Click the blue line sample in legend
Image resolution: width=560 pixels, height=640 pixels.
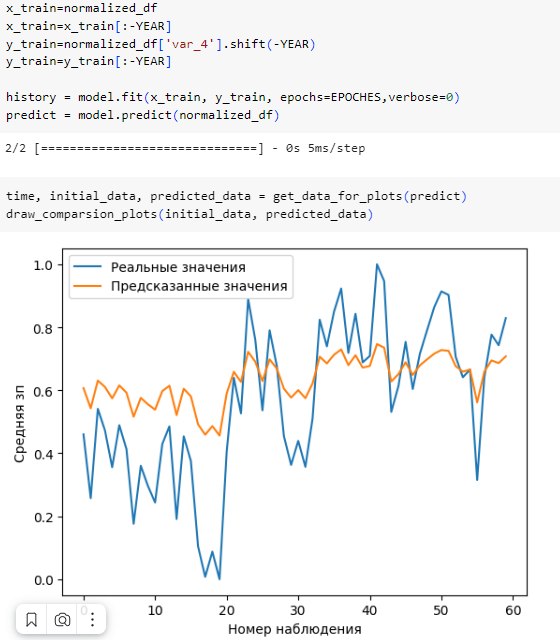[87, 267]
